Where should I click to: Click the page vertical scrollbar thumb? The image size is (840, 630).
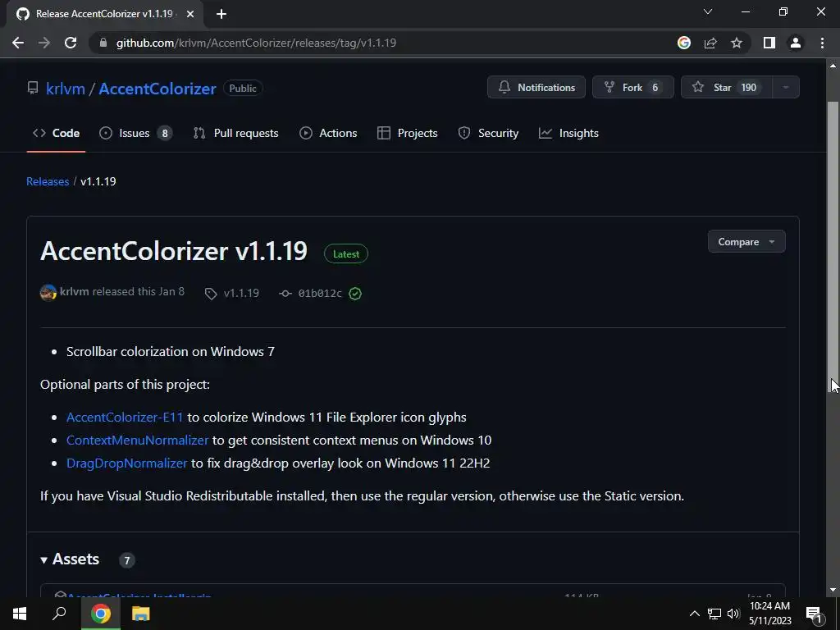coord(833,246)
